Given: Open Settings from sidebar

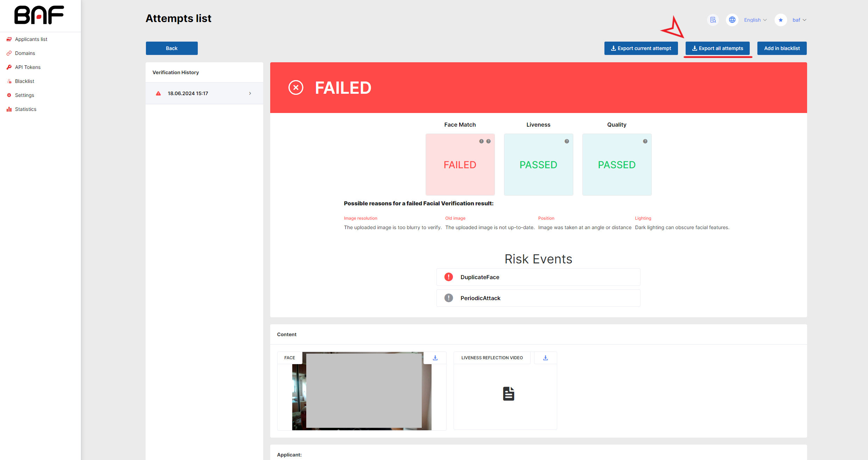Looking at the screenshot, I should (x=24, y=95).
